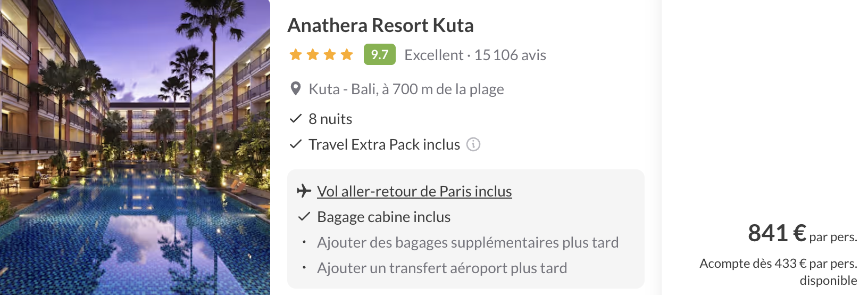Open the 15 106 avis reviews text
Image resolution: width=868 pixels, height=295 pixels.
510,55
